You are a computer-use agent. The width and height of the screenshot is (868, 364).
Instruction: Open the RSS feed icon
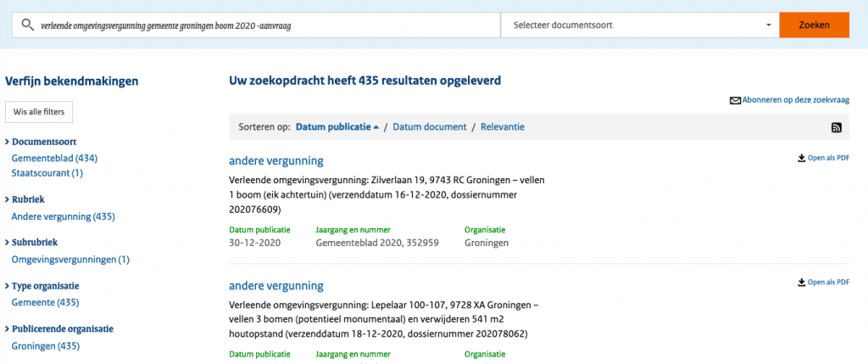pos(837,127)
